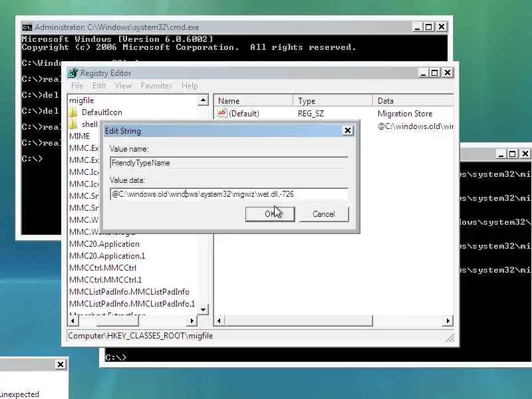The image size is (532, 399).
Task: Click tree scrollbar up arrow
Action: click(203, 100)
